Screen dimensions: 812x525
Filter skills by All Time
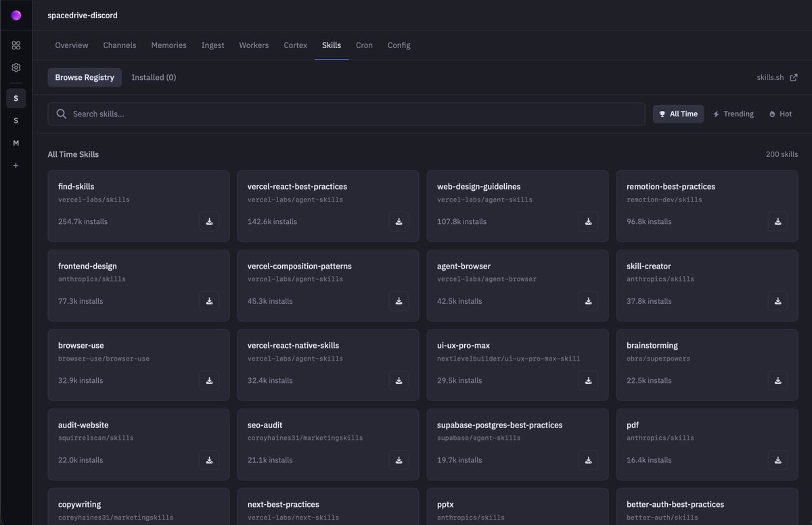point(678,114)
